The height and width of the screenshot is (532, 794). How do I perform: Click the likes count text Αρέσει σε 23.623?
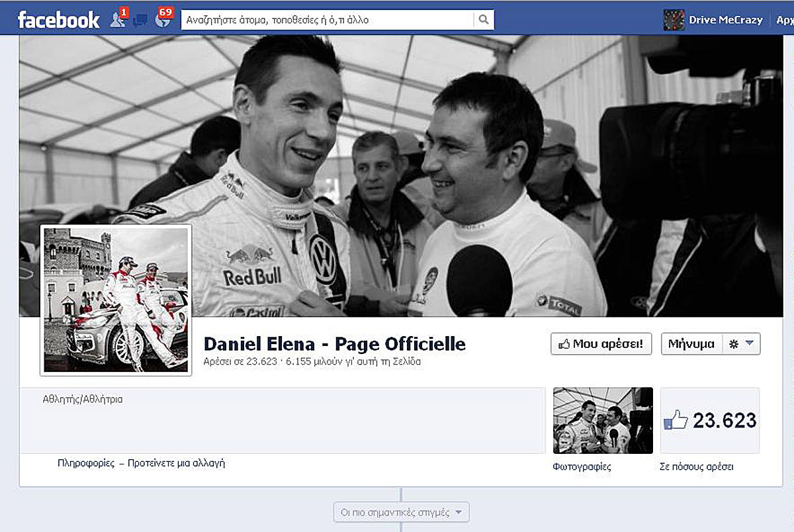click(x=240, y=362)
